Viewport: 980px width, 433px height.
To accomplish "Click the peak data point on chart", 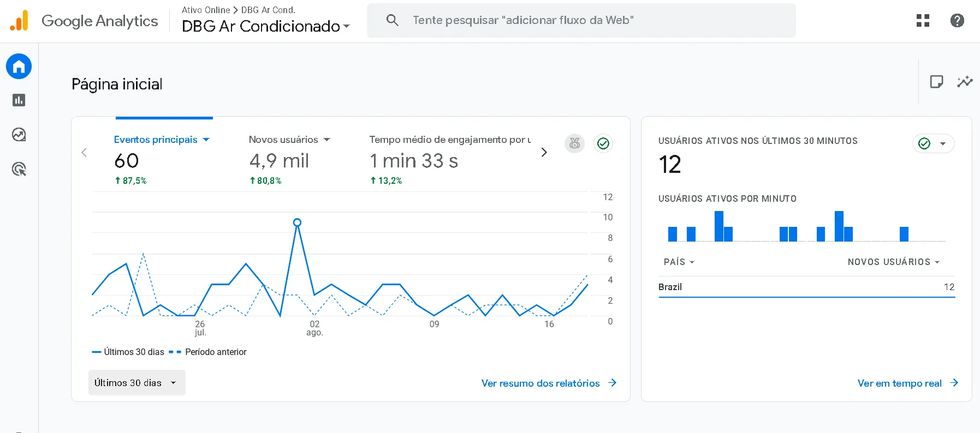I will (x=297, y=222).
